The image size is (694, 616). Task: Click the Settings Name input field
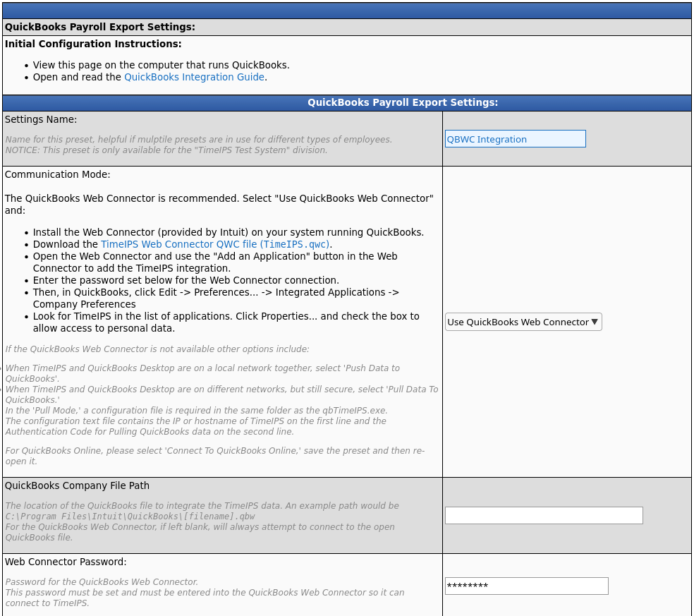[515, 139]
